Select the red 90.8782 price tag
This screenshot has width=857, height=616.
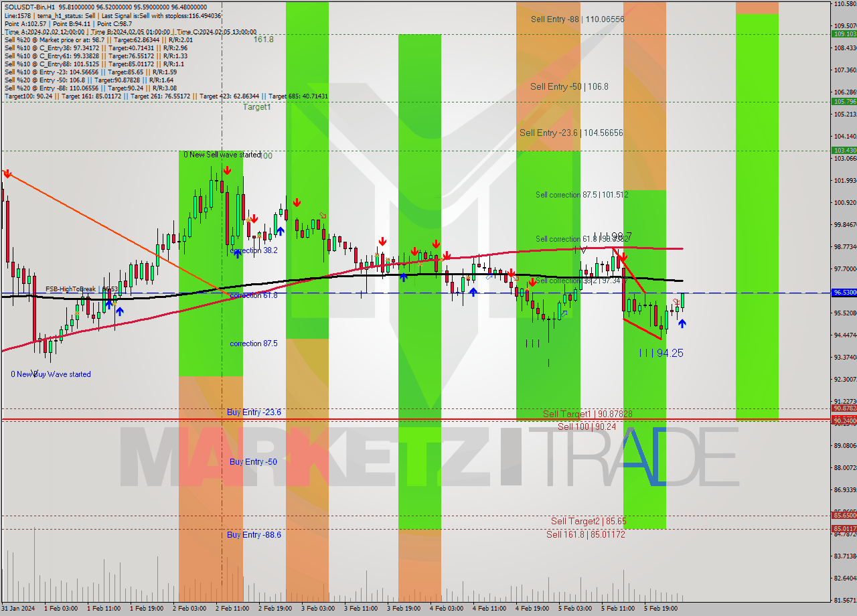click(x=844, y=408)
